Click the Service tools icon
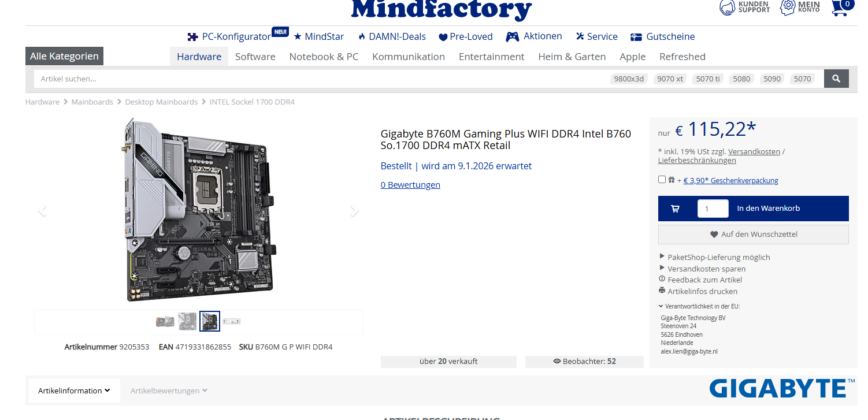Screen dimensions: 868x420 (580, 36)
